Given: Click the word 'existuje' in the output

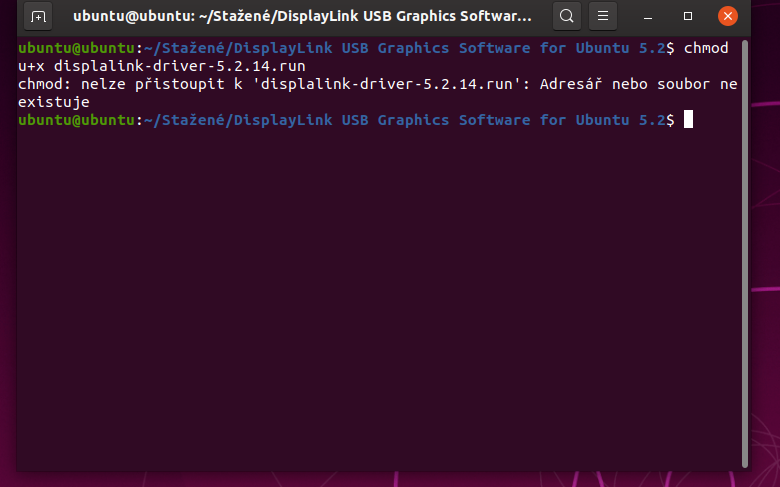Looking at the screenshot, I should [54, 102].
